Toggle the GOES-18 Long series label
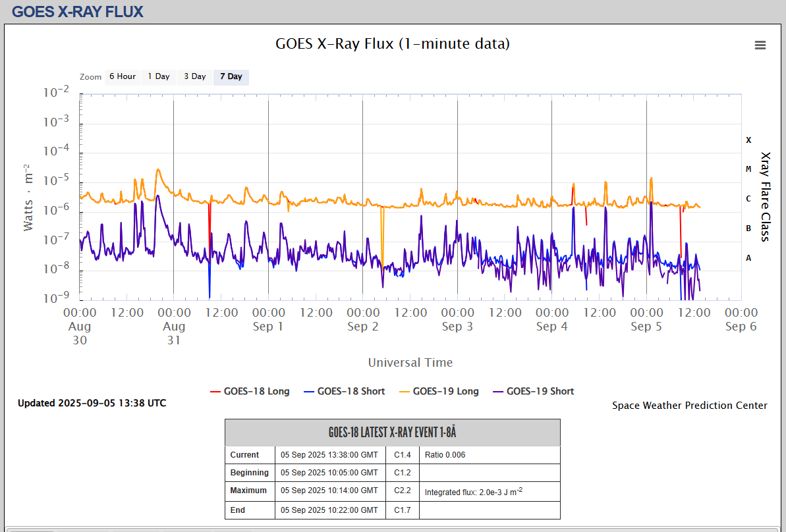The height and width of the screenshot is (532, 786). (x=256, y=391)
